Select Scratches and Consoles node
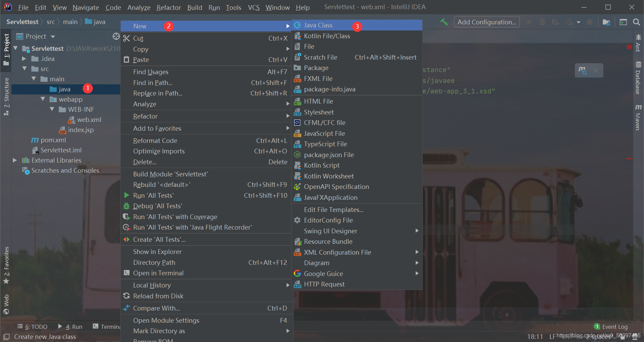The height and width of the screenshot is (342, 644). click(x=61, y=170)
